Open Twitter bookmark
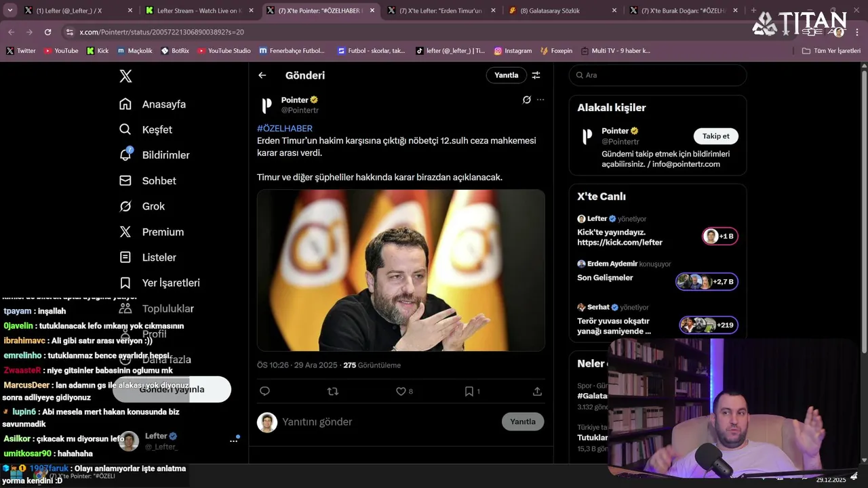The image size is (868, 488). [21, 51]
